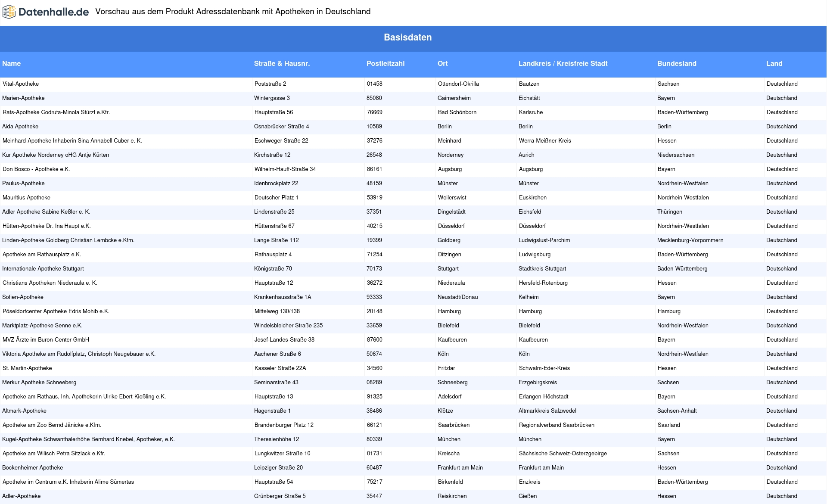This screenshot has height=504, width=827.
Task: Click Internationale Apotheke Stuttgart
Action: pos(43,269)
